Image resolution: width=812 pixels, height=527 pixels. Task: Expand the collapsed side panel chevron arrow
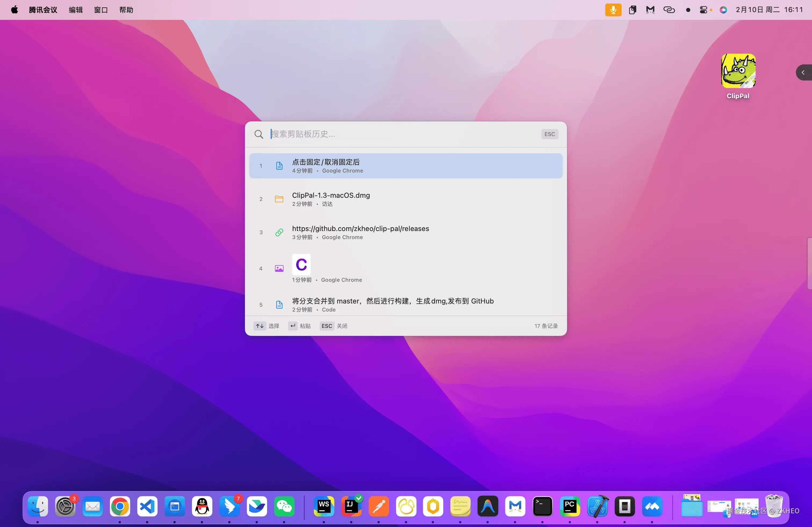tap(803, 73)
